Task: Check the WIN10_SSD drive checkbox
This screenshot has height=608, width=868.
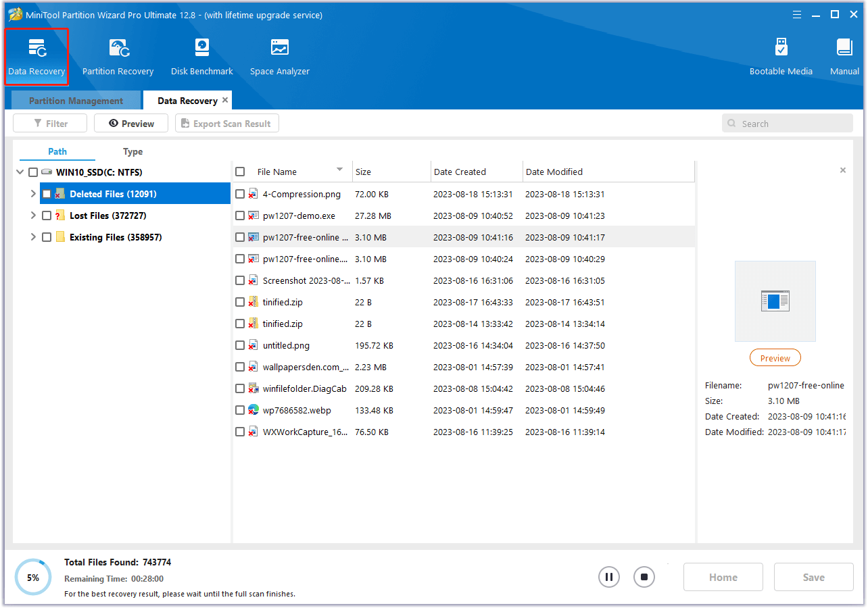Action: click(33, 172)
